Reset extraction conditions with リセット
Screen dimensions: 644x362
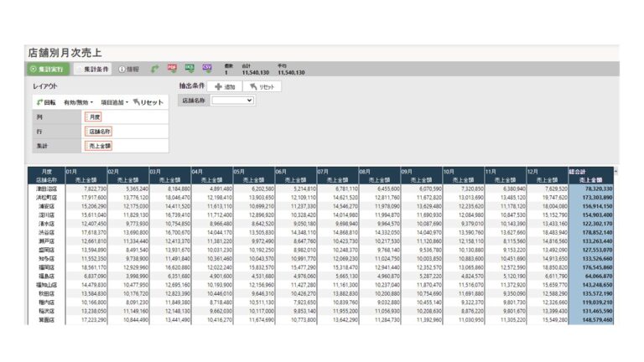point(261,86)
